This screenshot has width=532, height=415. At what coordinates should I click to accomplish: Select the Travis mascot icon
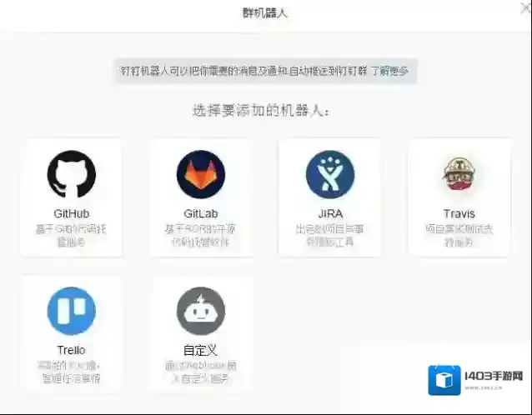pos(459,173)
